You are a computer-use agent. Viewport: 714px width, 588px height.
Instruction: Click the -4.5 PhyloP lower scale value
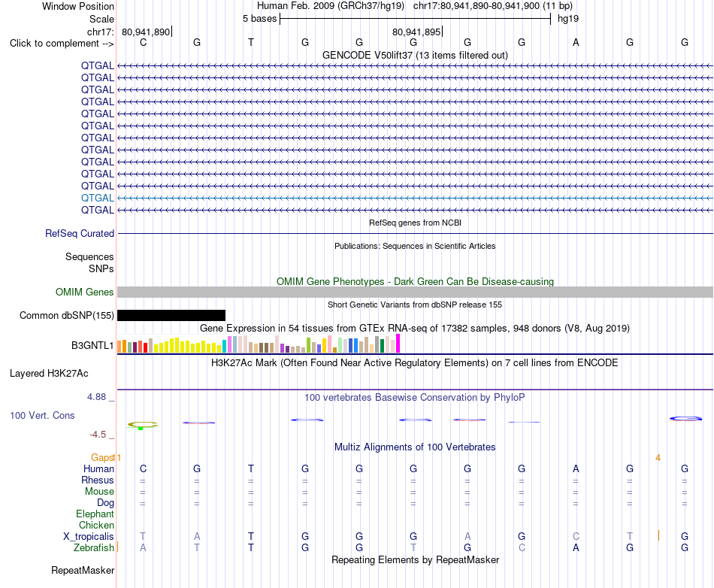tap(98, 435)
